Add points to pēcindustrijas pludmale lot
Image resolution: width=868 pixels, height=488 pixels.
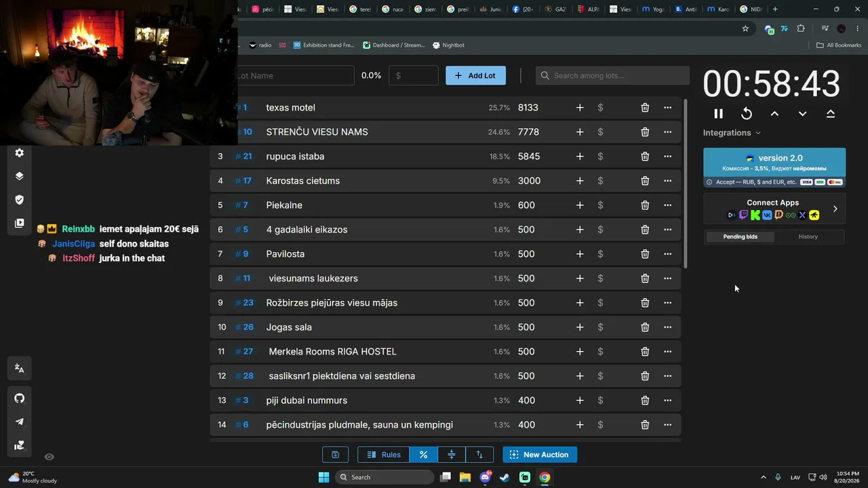coord(580,425)
